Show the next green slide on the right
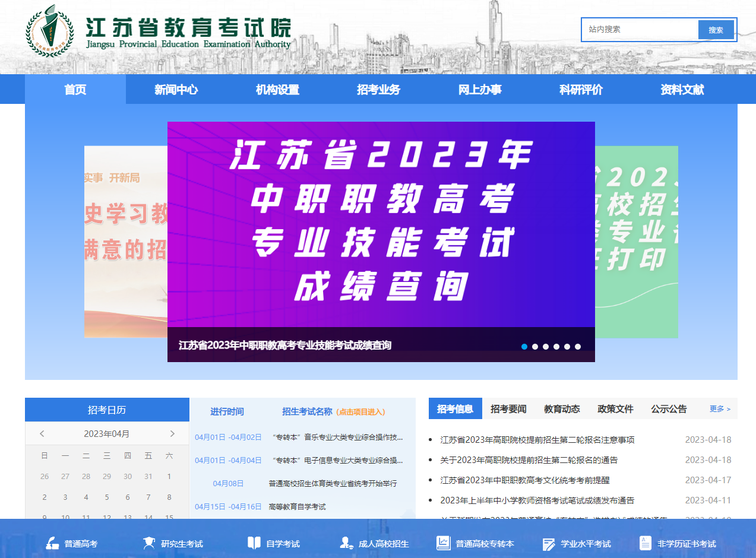Screen dimensions: 756x558 point(637,242)
